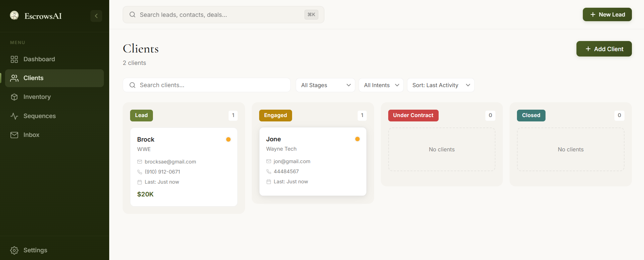
Task: Click the Wayne Tech company name
Action: pyautogui.click(x=281, y=149)
